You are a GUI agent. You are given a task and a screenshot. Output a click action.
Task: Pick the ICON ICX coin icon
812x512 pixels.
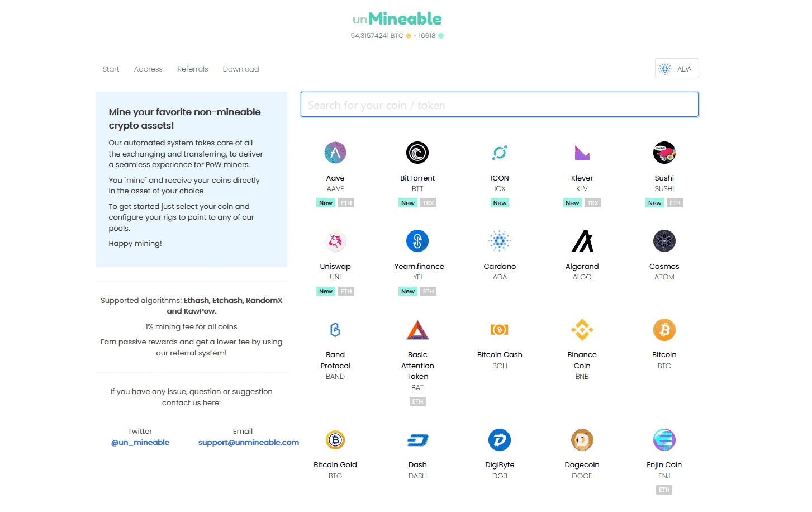[x=500, y=153]
